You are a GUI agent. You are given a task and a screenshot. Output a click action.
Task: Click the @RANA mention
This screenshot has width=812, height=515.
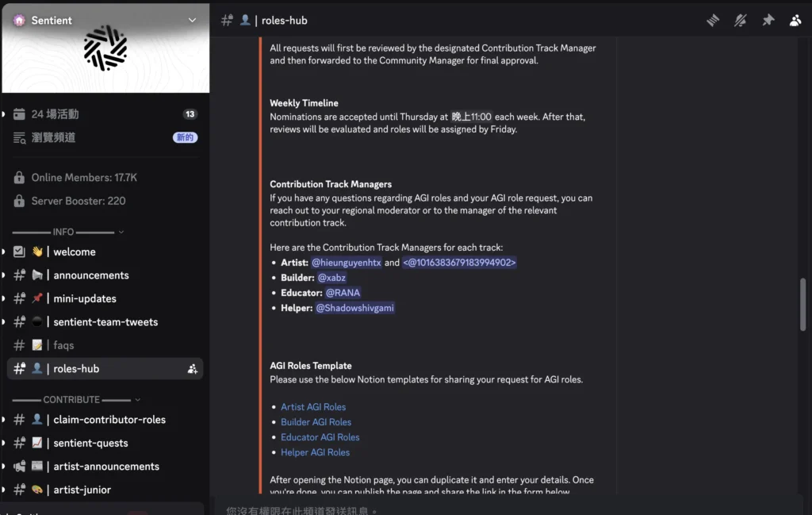(343, 293)
